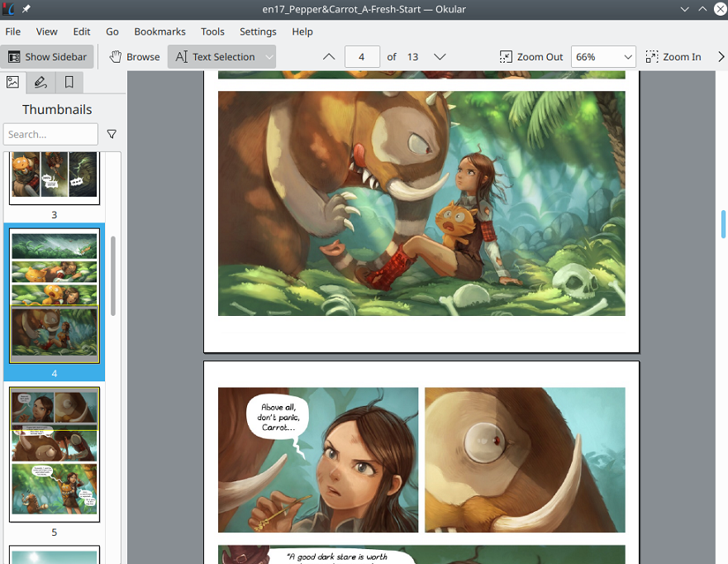Expand the toolbar overflow chevron

tap(721, 57)
